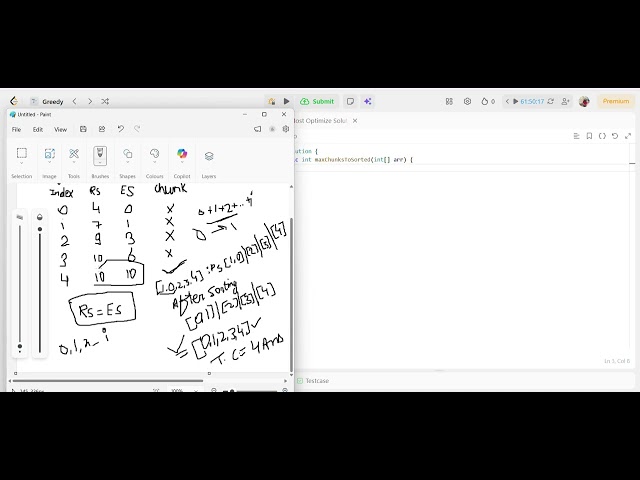Expand the Colours dropdown arrow
Viewport: 640px width, 480px height.
[154, 163]
